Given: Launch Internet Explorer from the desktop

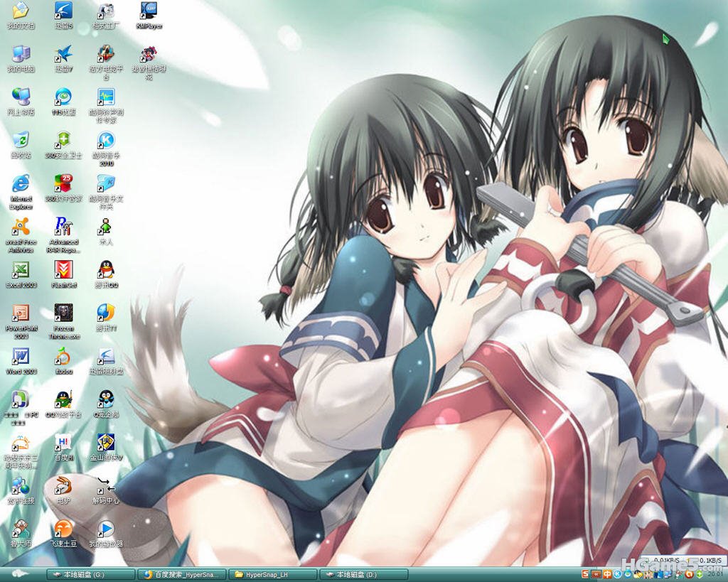Looking at the screenshot, I should pos(21,185).
